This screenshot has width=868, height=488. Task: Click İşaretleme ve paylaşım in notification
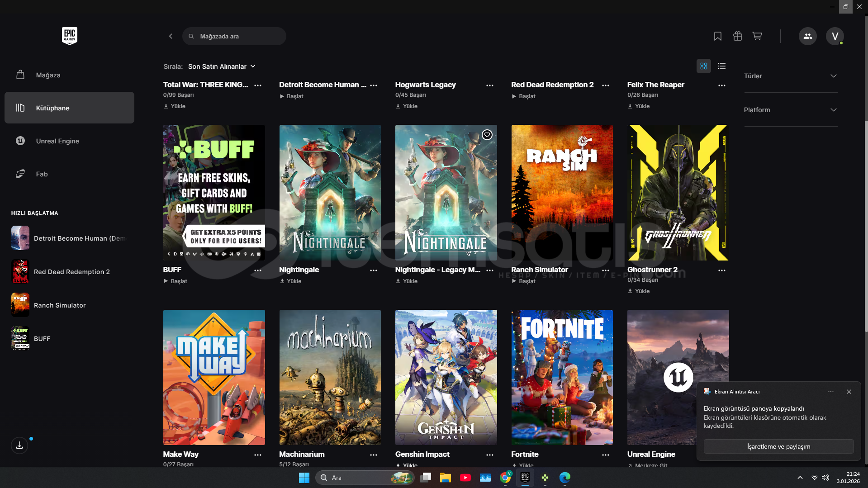coord(778,446)
